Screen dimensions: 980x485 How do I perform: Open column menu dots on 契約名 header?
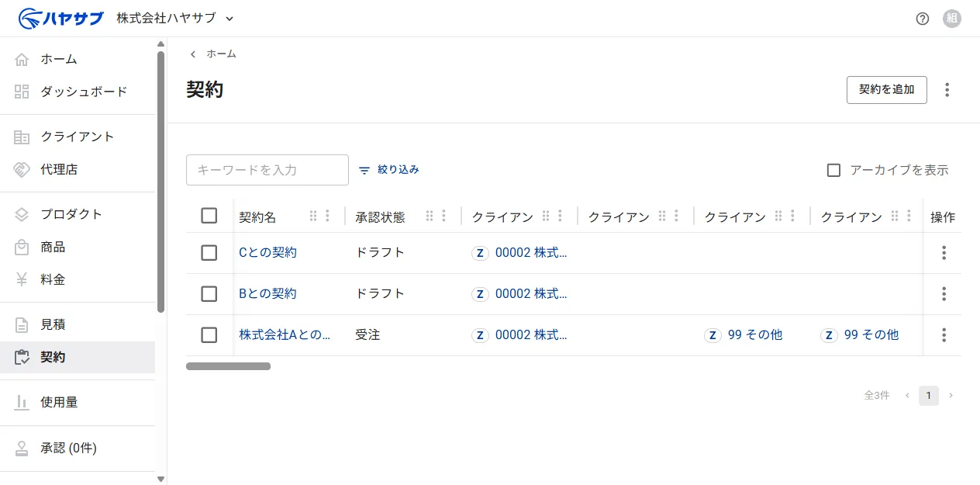(328, 216)
